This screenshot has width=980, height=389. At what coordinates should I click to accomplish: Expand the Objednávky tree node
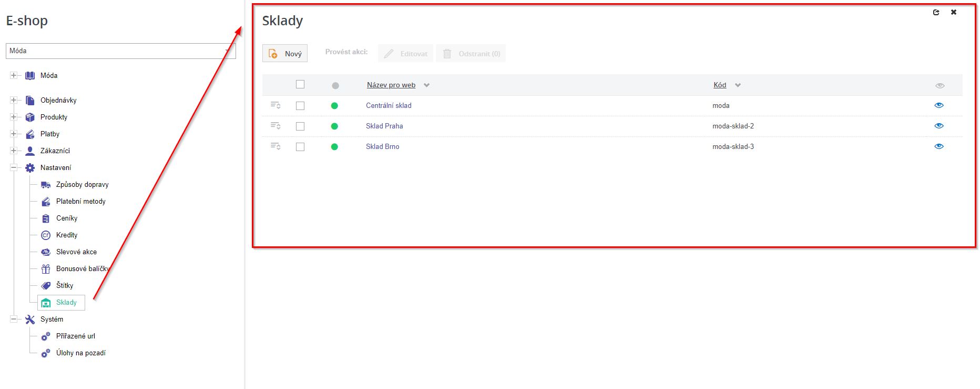coord(14,100)
